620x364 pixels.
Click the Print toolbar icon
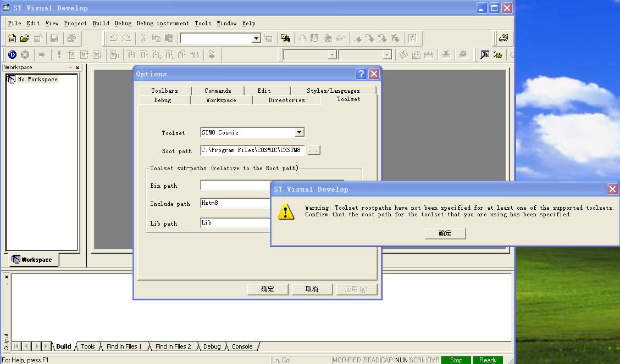(x=71, y=38)
